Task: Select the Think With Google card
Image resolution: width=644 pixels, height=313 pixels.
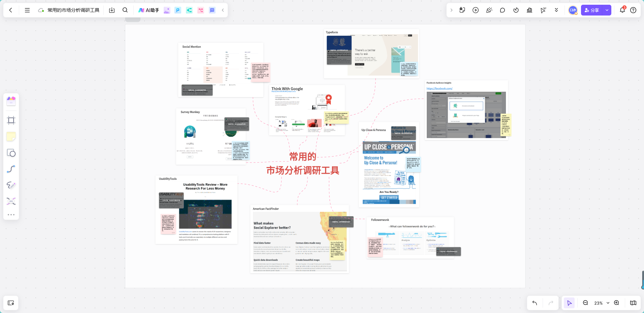Action: (307, 110)
